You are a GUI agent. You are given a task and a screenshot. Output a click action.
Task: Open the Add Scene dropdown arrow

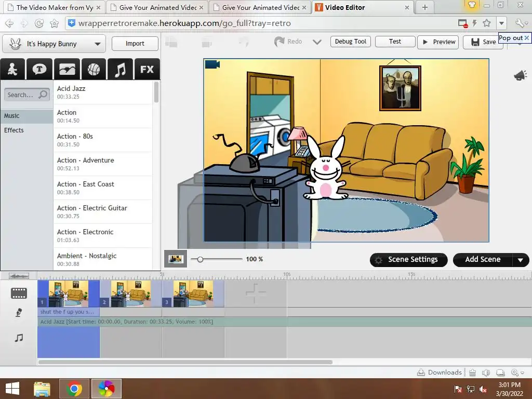pos(520,260)
